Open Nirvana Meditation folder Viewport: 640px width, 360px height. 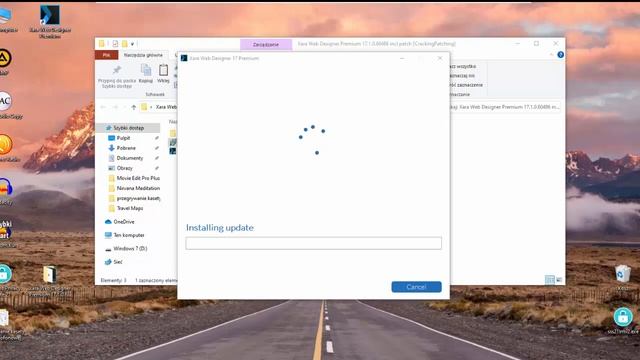click(138, 188)
